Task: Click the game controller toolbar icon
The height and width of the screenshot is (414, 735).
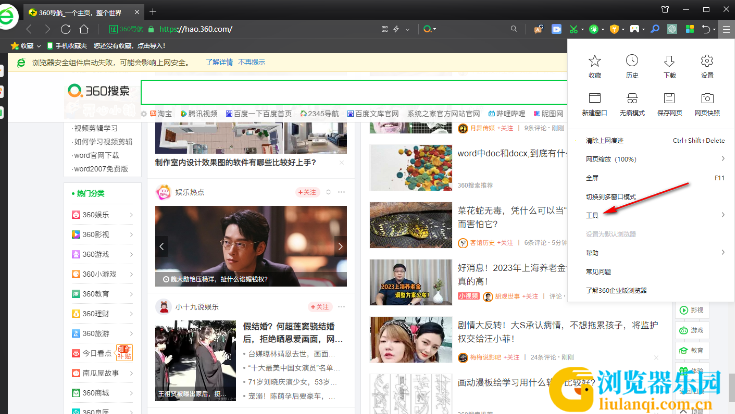Action: 634,29
